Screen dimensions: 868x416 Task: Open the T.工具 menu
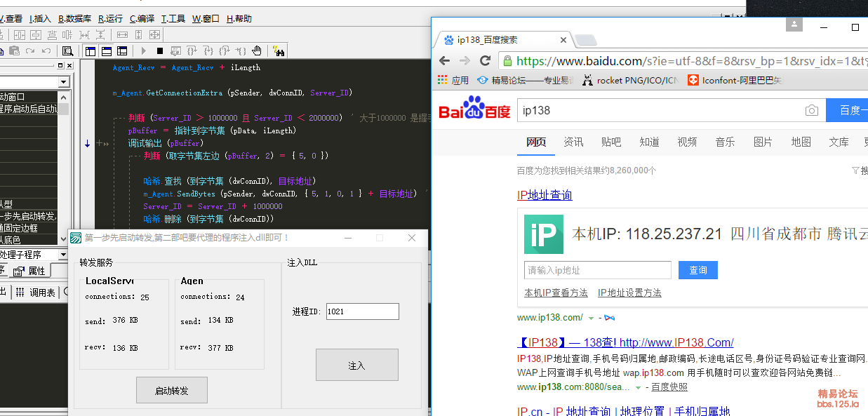[x=173, y=19]
